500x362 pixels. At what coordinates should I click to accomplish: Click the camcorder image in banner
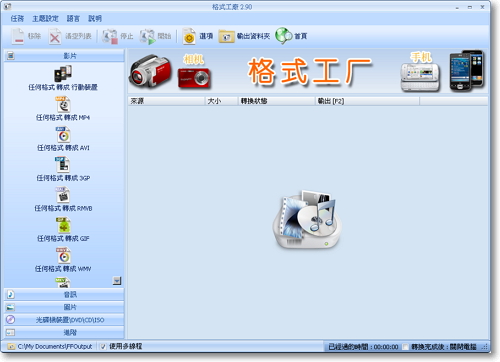point(150,71)
